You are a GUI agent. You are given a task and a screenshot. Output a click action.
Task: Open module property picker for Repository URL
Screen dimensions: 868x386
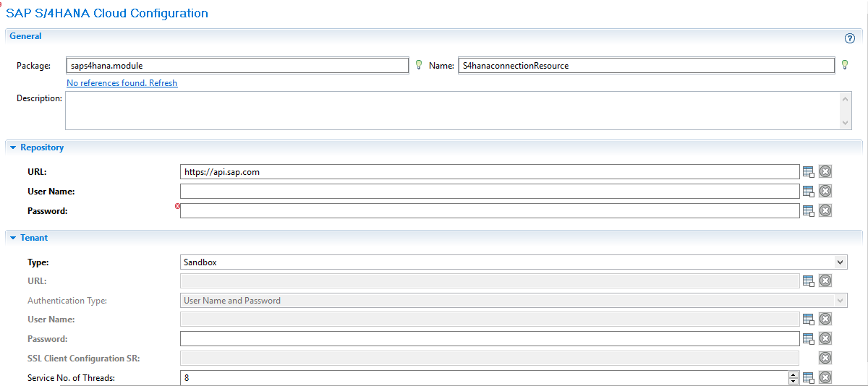click(x=809, y=172)
